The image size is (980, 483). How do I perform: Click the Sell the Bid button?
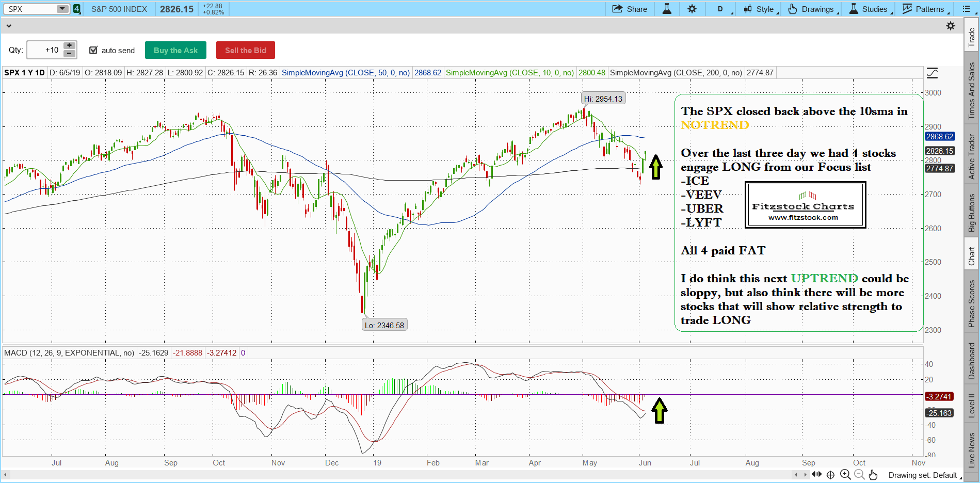click(245, 50)
